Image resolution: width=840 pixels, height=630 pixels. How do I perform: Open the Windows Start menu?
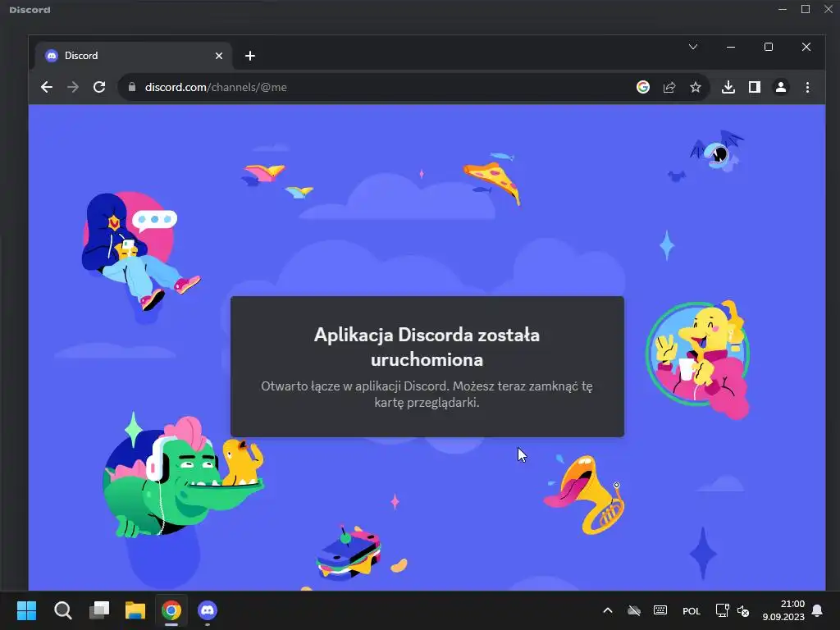pos(27,610)
